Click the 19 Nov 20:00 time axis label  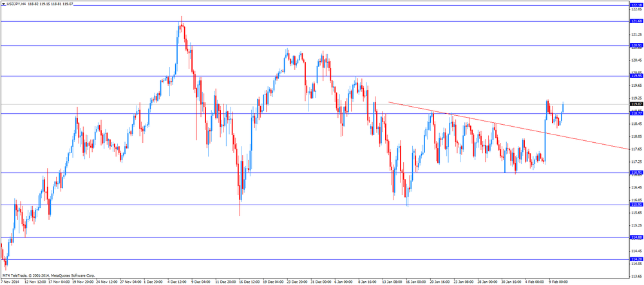click(x=83, y=282)
